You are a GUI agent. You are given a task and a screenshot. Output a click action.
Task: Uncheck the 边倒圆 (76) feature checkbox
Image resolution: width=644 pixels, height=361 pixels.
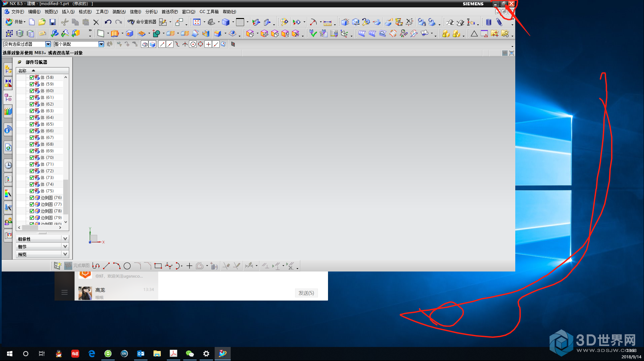coord(32,198)
